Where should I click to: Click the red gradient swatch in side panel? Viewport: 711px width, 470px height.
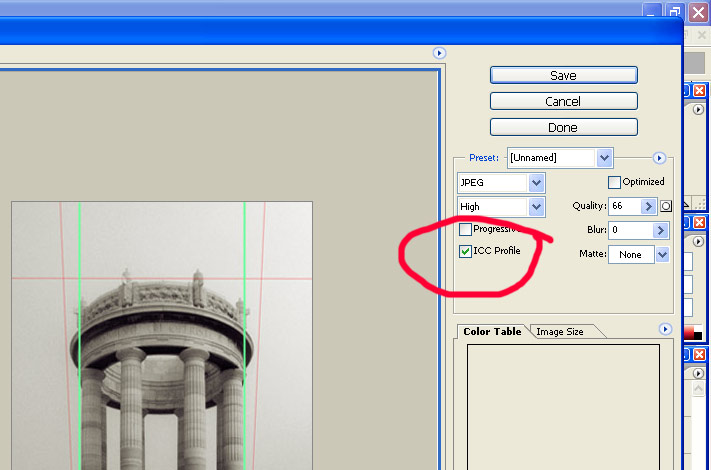click(x=689, y=332)
